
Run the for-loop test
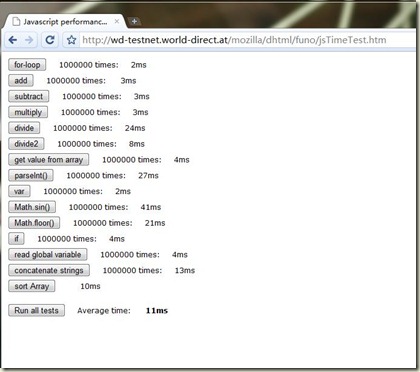(x=27, y=65)
